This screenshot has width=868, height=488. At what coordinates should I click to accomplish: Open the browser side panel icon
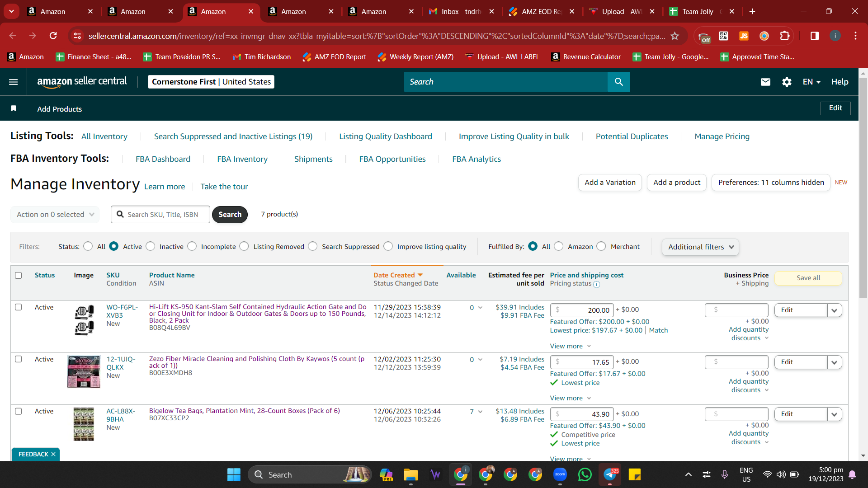point(815,36)
